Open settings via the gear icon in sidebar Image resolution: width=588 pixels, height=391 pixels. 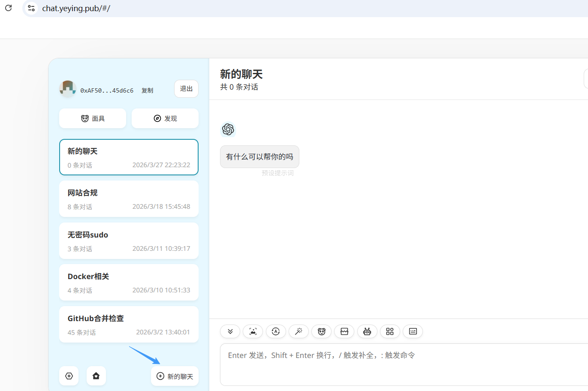(69, 376)
